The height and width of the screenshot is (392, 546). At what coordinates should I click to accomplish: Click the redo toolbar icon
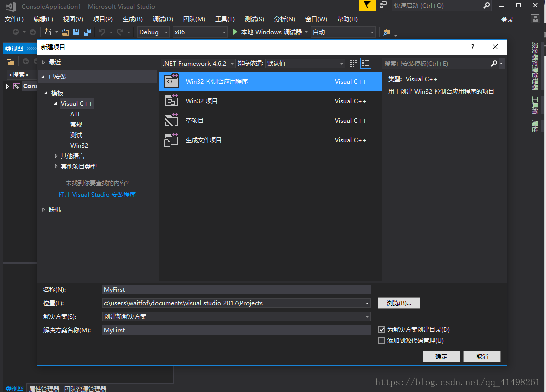pyautogui.click(x=120, y=32)
